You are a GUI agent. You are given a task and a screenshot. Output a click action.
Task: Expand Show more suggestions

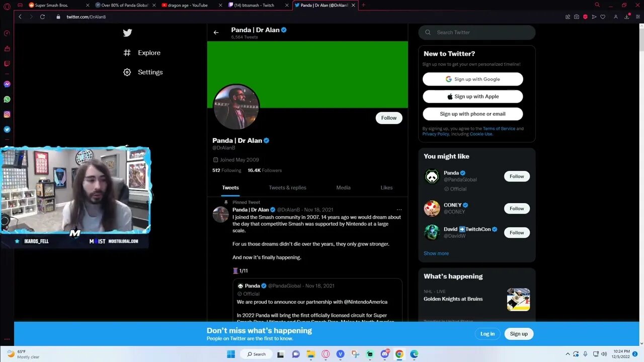pyautogui.click(x=436, y=253)
